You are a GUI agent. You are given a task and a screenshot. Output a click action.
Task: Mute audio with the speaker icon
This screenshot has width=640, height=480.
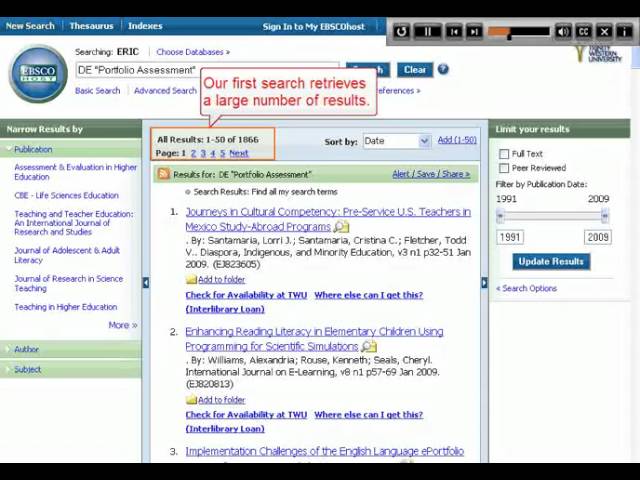563,31
